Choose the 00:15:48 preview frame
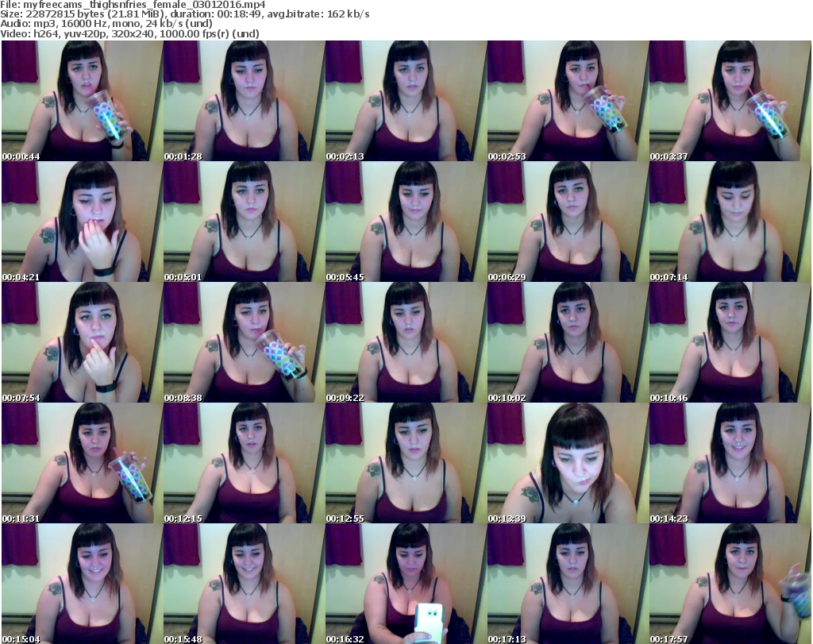The width and height of the screenshot is (813, 644). [245, 584]
